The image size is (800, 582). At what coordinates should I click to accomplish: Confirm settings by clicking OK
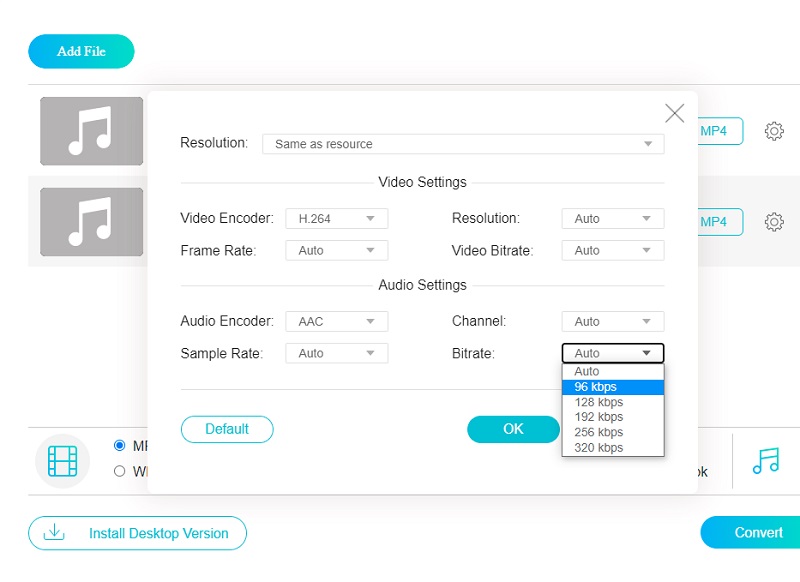513,429
